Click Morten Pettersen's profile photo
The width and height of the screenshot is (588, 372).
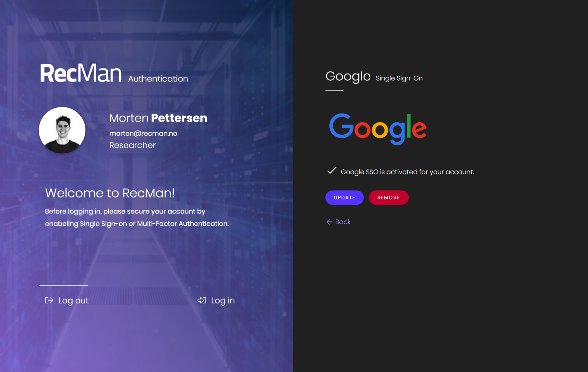coord(62,130)
